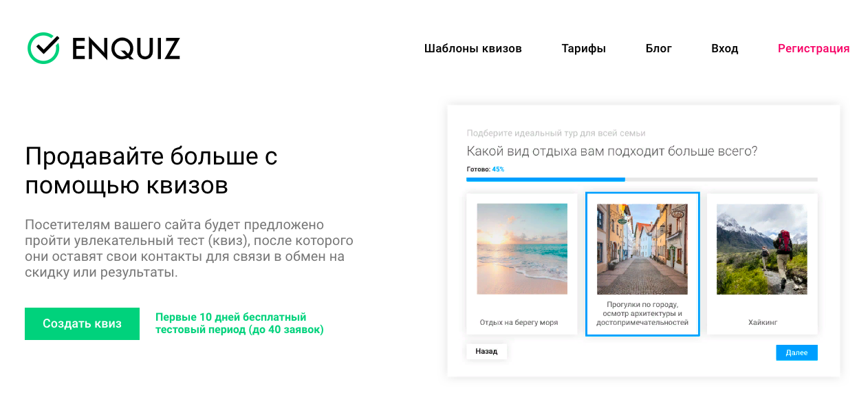868x393 pixels.
Task: Click the green checkmark logo icon
Action: click(44, 48)
